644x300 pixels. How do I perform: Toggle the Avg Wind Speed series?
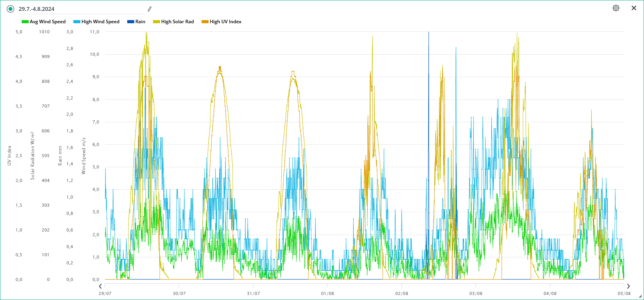(44, 22)
